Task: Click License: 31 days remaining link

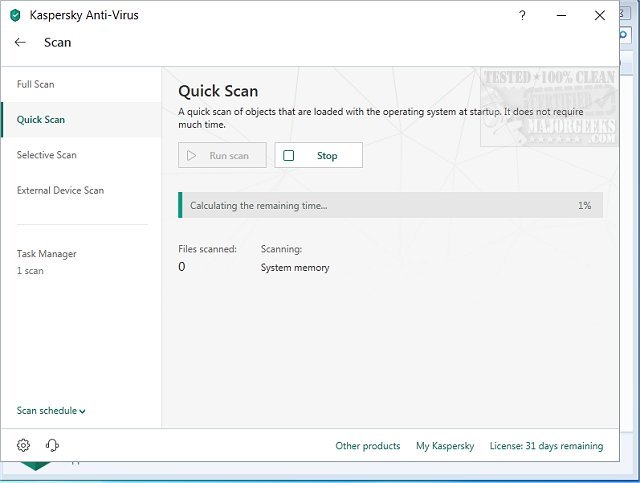Action: pos(547,446)
